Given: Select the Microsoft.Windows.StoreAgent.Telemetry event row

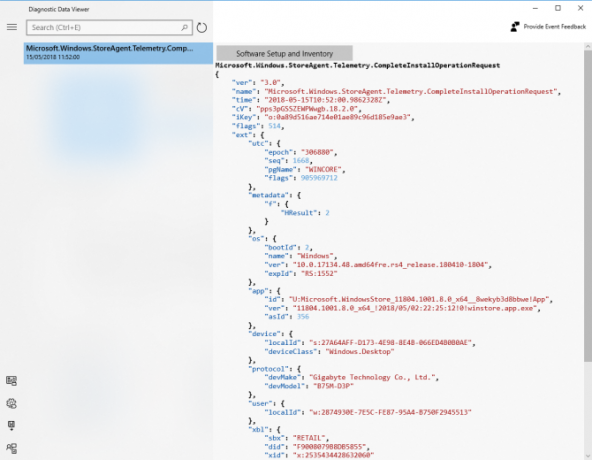Looking at the screenshot, I should coord(118,53).
